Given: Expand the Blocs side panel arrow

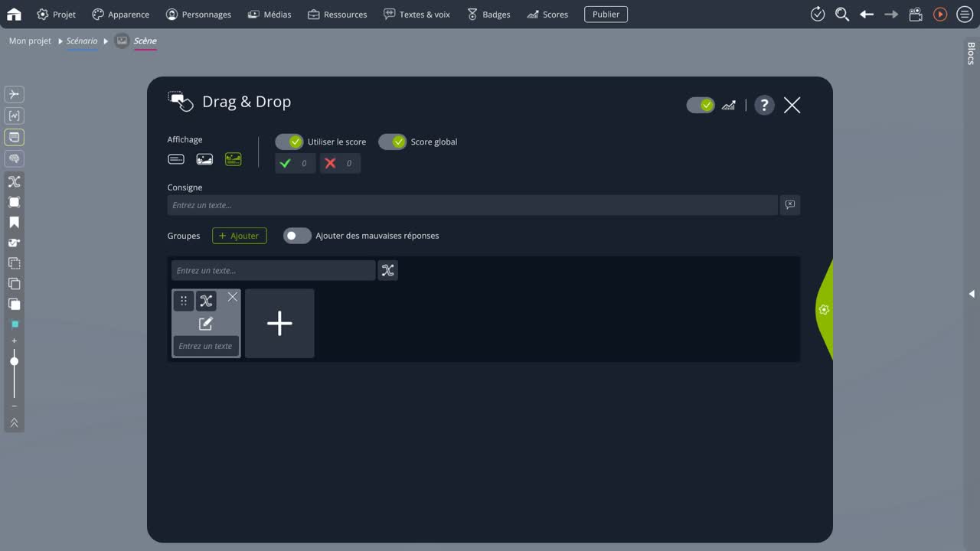Looking at the screenshot, I should pos(972,294).
